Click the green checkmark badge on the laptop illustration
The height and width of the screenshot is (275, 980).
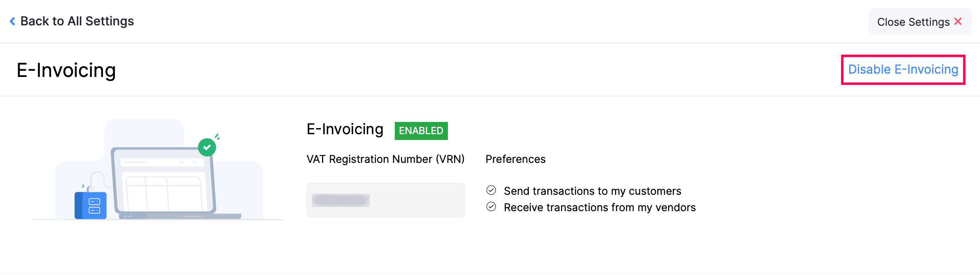(x=207, y=147)
